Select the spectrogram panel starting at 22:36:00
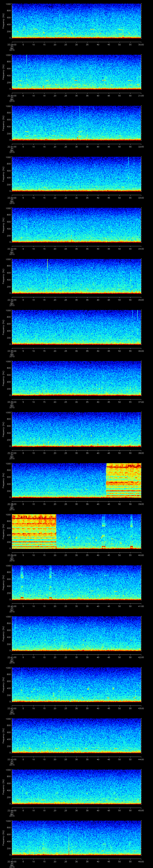The image size is (153, 868). [76, 378]
